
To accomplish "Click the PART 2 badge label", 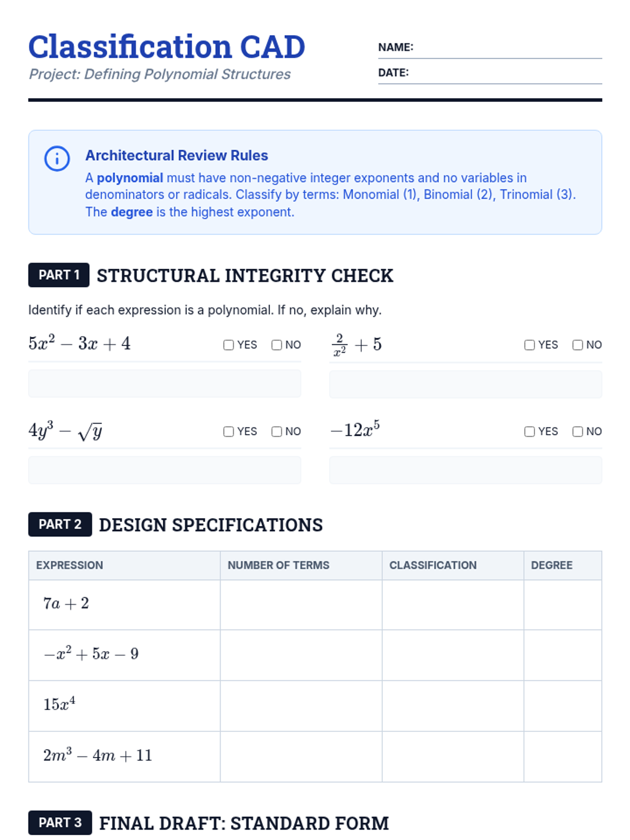I will (60, 524).
